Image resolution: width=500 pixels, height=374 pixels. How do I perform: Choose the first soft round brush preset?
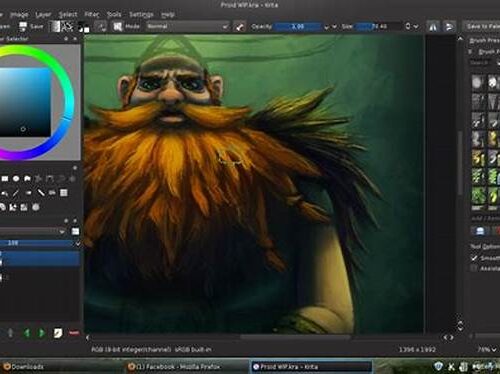pos(478,82)
